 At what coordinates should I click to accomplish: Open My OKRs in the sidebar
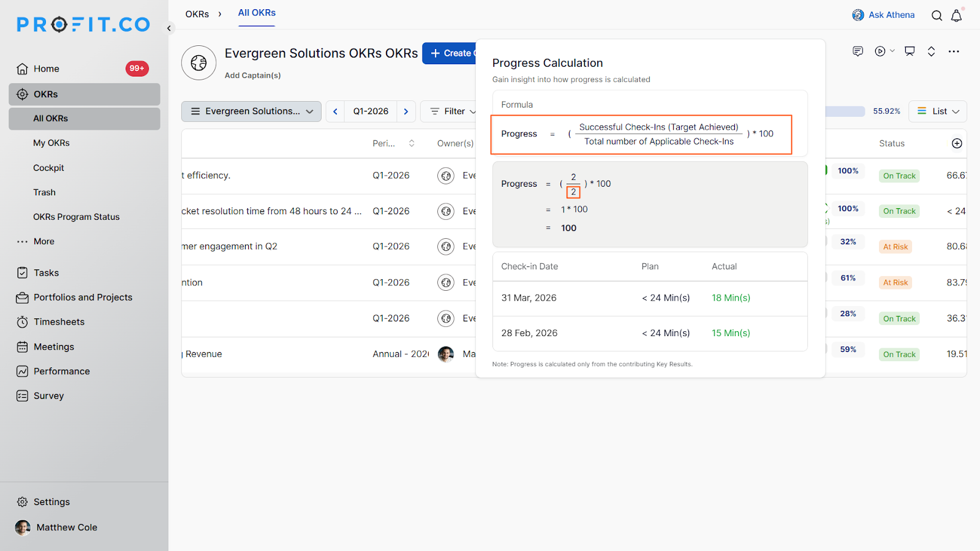pyautogui.click(x=51, y=143)
